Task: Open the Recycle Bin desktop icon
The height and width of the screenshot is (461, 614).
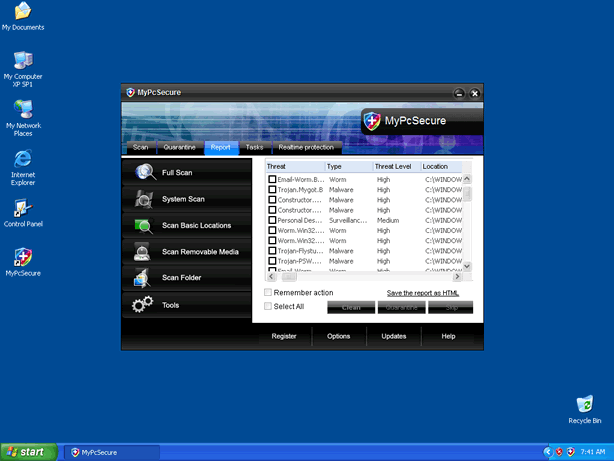Action: pyautogui.click(x=584, y=405)
